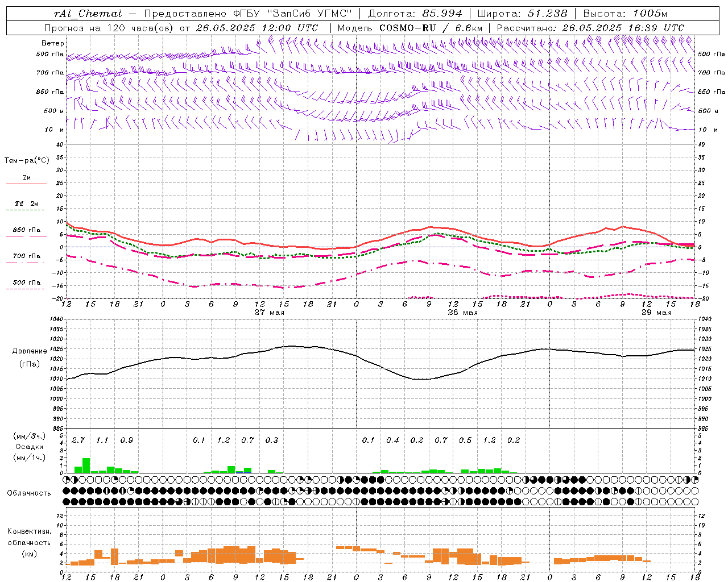This screenshot has width=728, height=582.
Task: Select the 500 м wind level label on left
Action: coord(54,111)
